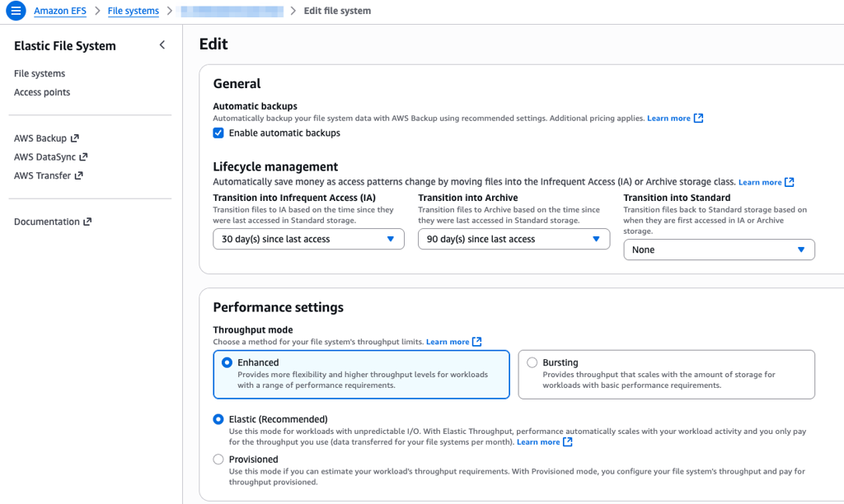This screenshot has width=844, height=504.
Task: Open the Transition into Infrequent Access dropdown
Action: click(308, 240)
